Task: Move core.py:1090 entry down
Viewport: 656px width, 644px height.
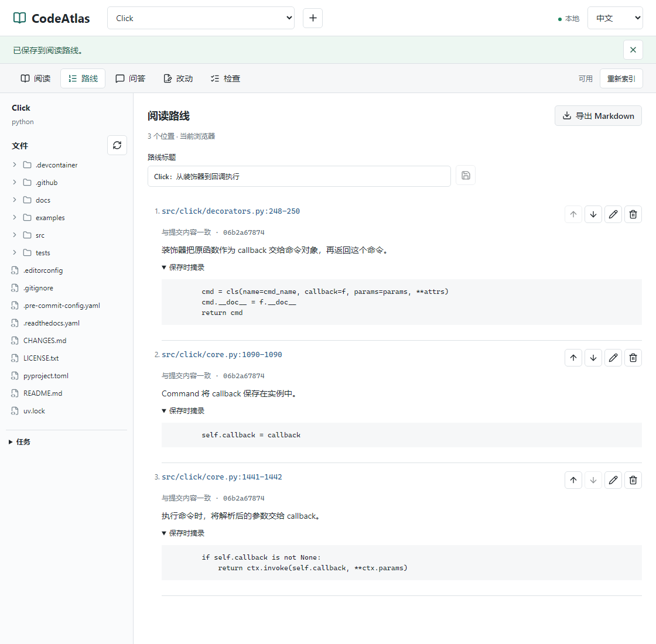Action: [593, 358]
